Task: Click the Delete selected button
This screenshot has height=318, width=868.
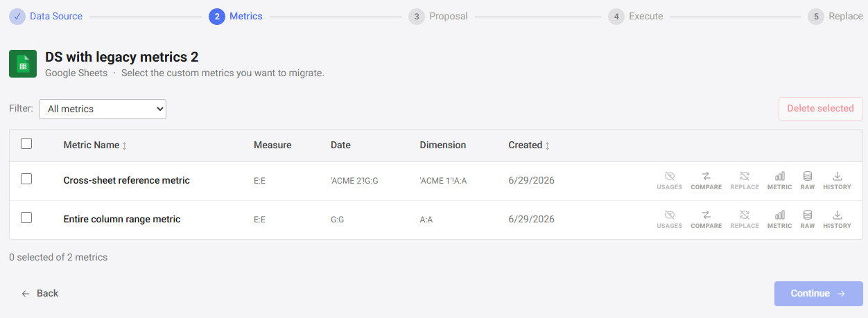Action: pyautogui.click(x=821, y=109)
